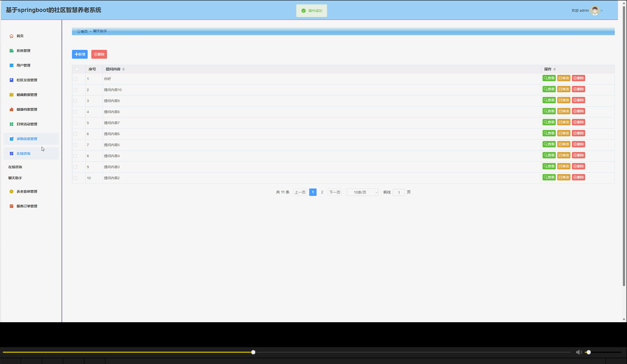Go to 首页 from the sidebar
This screenshot has height=364, width=627.
click(x=31, y=36)
